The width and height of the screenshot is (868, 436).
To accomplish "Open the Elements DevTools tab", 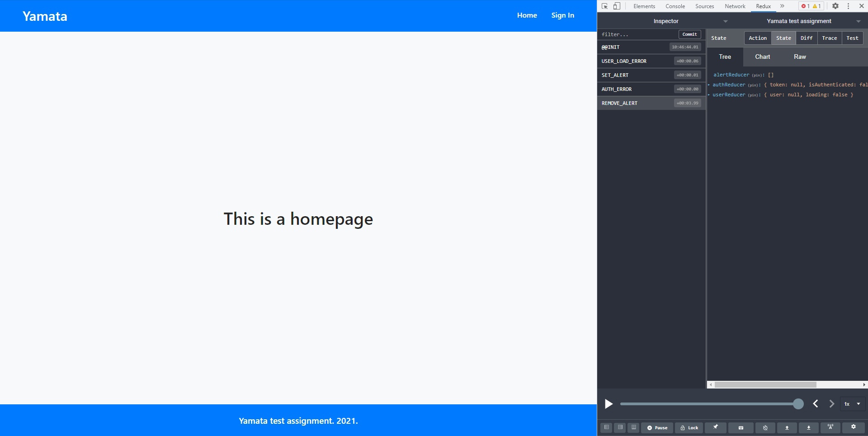I will click(644, 6).
